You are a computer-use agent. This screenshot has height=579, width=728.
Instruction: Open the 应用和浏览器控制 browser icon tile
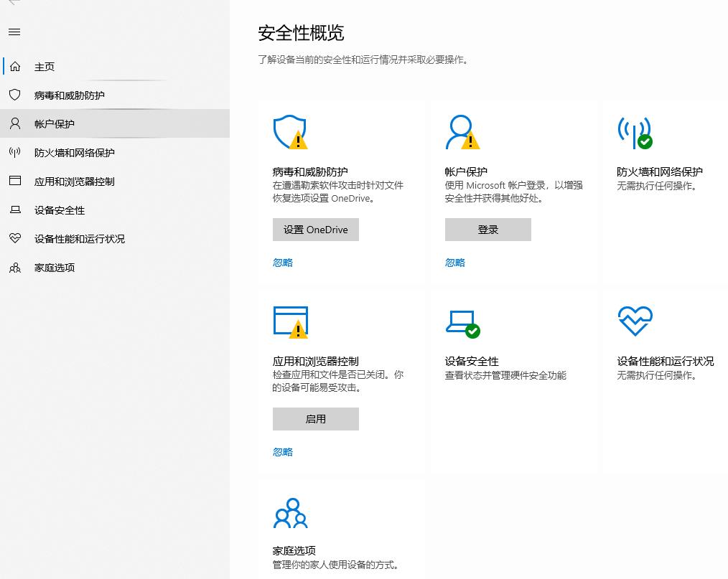pyautogui.click(x=290, y=322)
